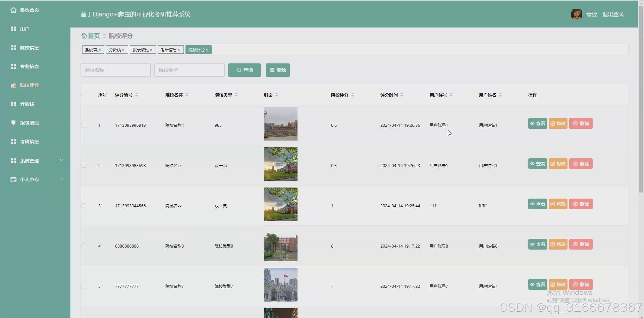Sort by 院校名称 column
Viewport: 644px width, 318px height.
click(x=187, y=95)
